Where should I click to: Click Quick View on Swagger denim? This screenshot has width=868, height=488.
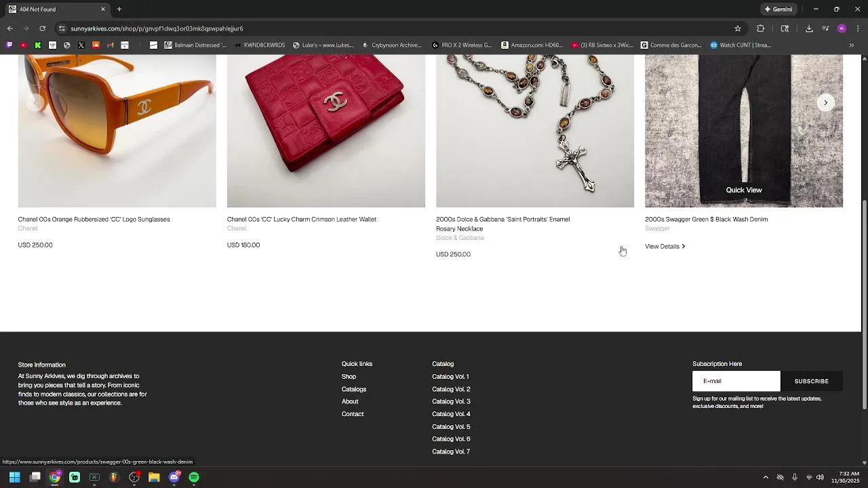tap(744, 190)
